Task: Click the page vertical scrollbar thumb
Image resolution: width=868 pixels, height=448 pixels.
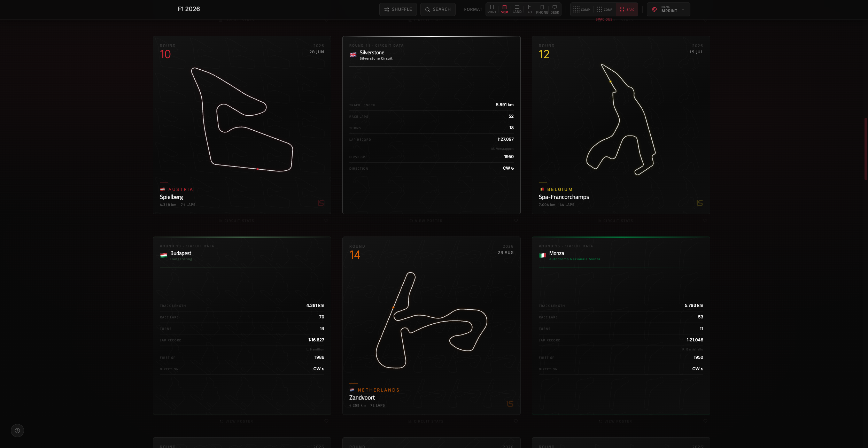Action: (866, 149)
